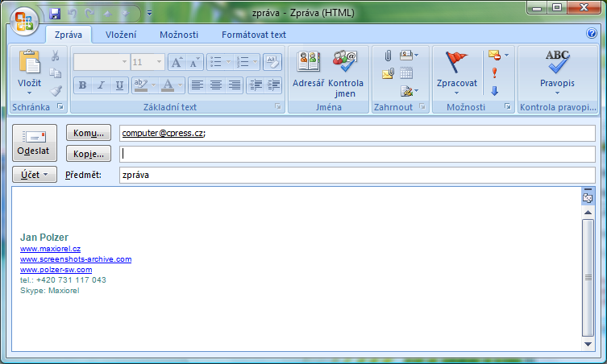Set low importance blue arrow
Image resolution: width=607 pixels, height=364 pixels.
click(494, 91)
